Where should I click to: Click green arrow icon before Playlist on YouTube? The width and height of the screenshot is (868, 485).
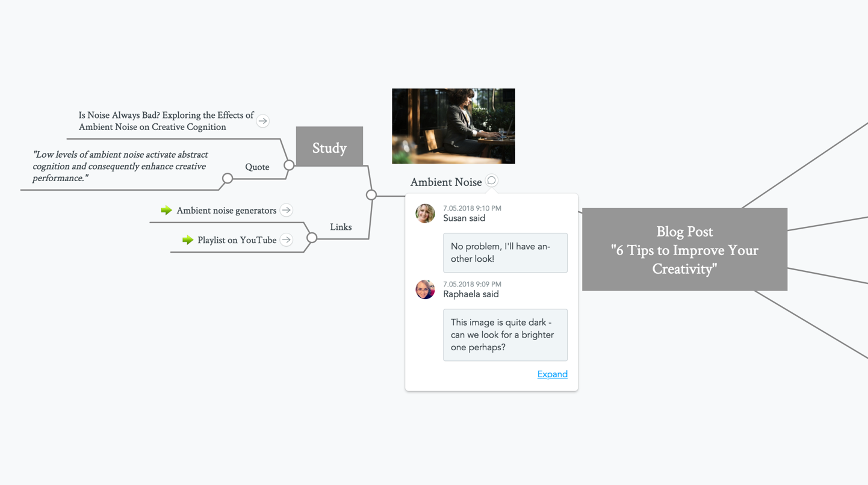coord(188,239)
